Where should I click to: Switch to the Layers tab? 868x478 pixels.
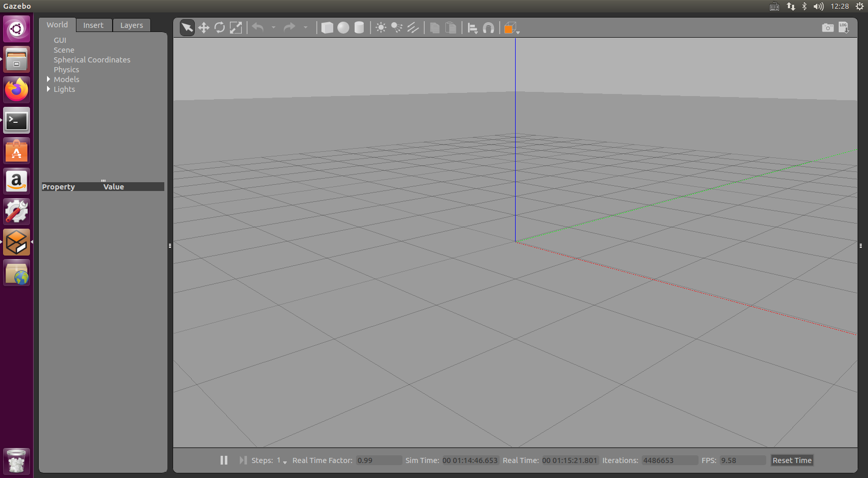tap(132, 25)
